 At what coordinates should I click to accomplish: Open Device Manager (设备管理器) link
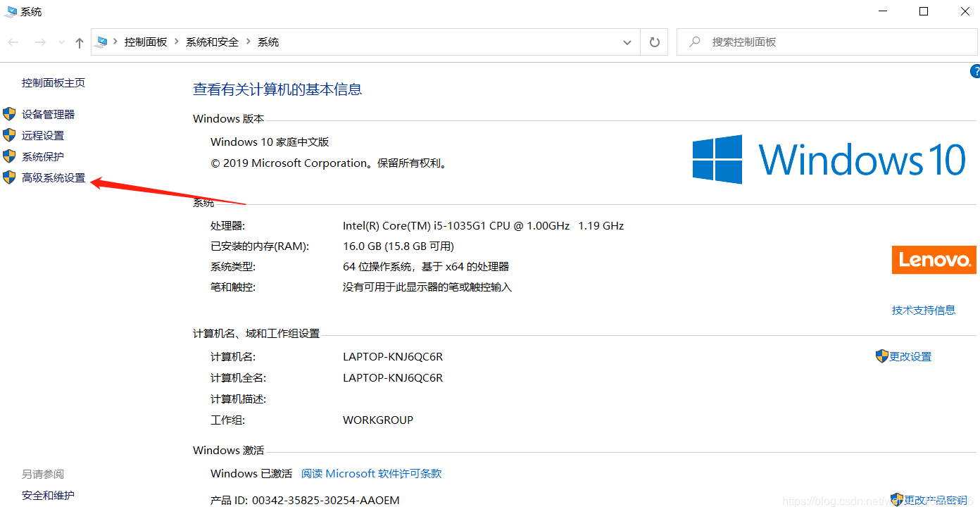pyautogui.click(x=48, y=114)
